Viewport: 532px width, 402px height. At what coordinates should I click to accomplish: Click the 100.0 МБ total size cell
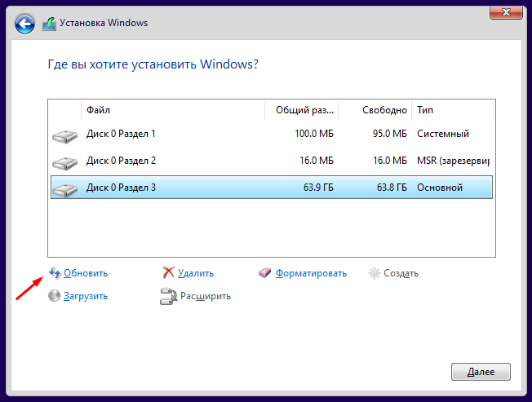[314, 134]
